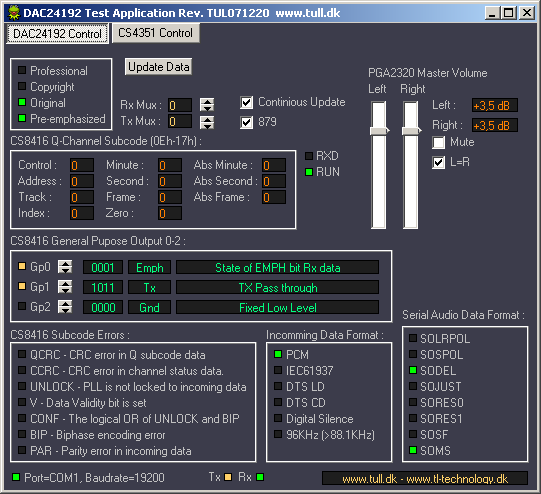Toggle the 879 checkbox
This screenshot has height=494, width=541.
pyautogui.click(x=246, y=122)
